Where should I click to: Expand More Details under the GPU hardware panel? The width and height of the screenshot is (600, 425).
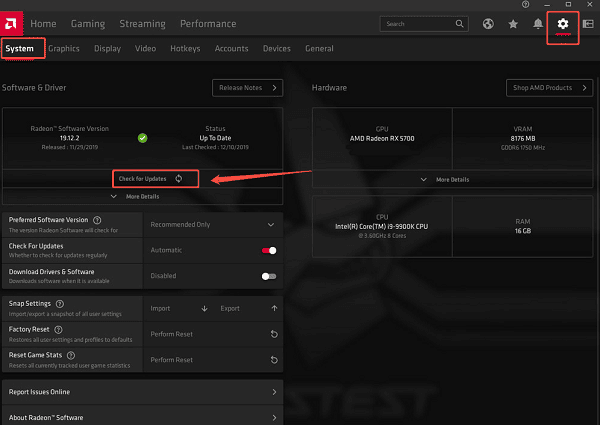(x=446, y=179)
